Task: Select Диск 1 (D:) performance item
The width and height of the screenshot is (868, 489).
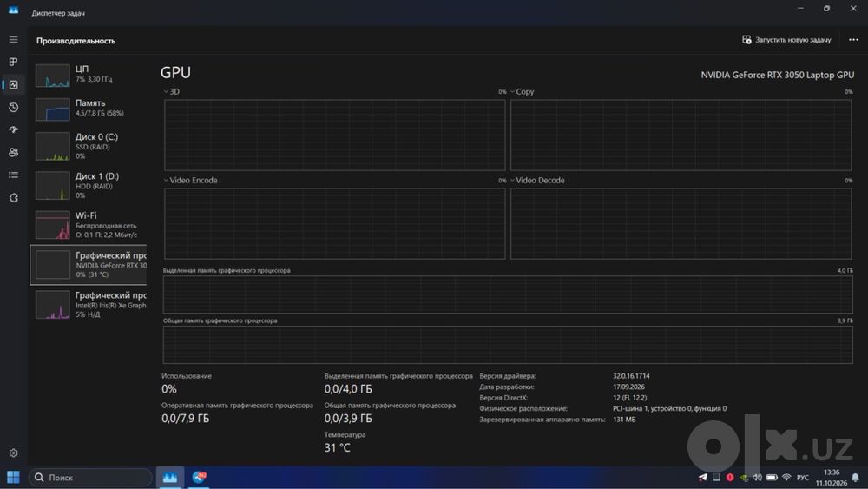Action: (x=89, y=186)
